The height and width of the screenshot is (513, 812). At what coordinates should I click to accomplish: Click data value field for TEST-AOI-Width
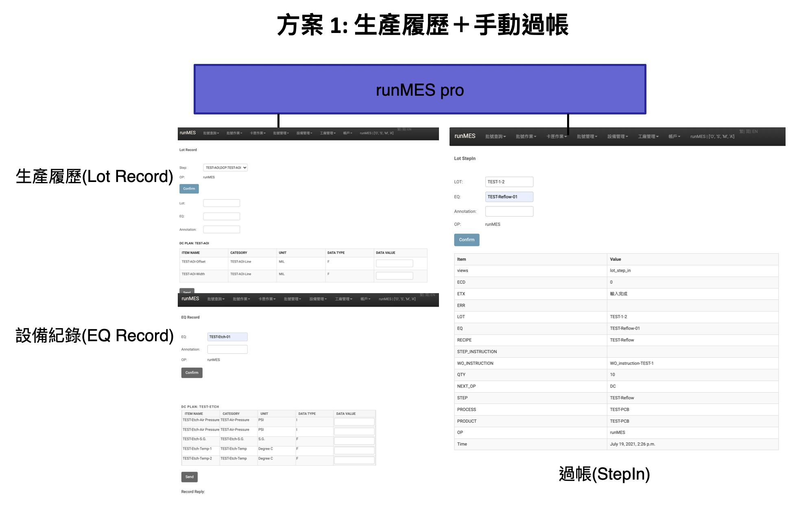coord(394,276)
